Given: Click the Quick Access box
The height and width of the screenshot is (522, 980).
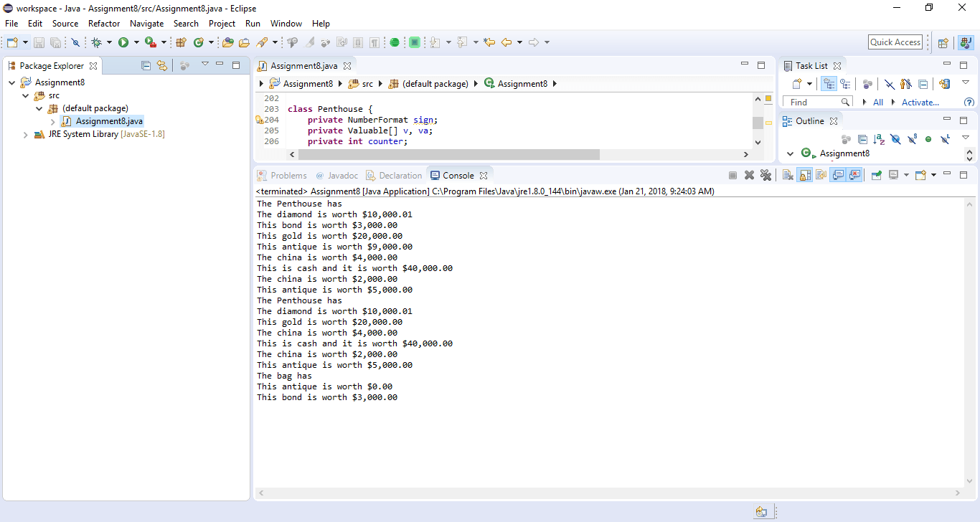Looking at the screenshot, I should pyautogui.click(x=895, y=42).
